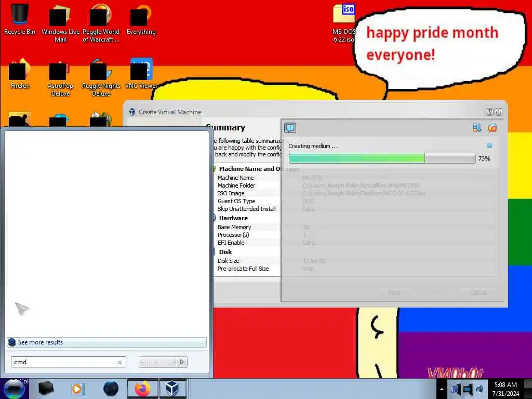
Task: Select the Hardware section header
Action: [233, 218]
